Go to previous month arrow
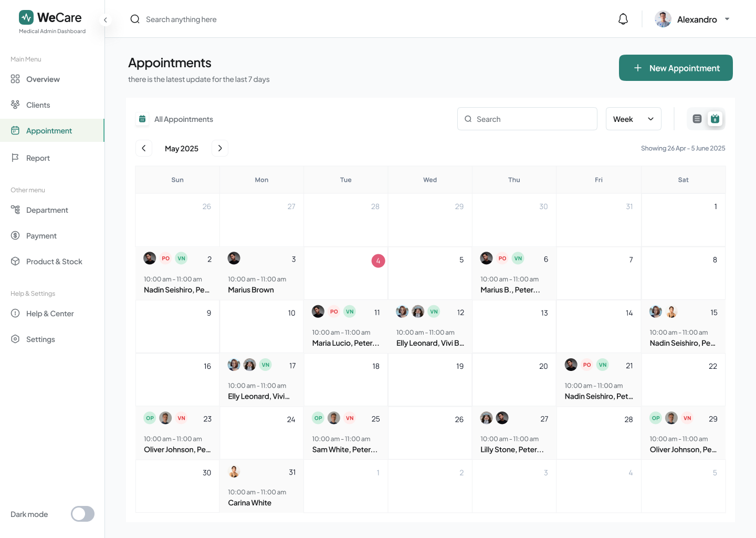 [144, 148]
